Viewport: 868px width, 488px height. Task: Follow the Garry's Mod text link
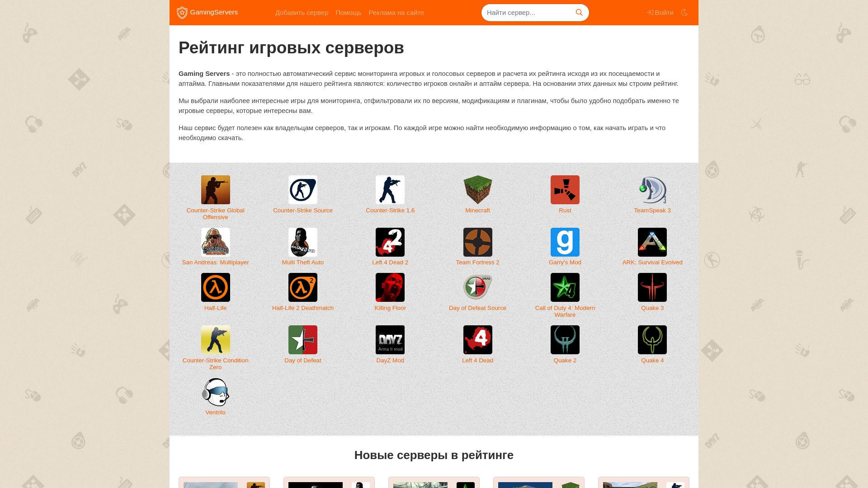565,263
